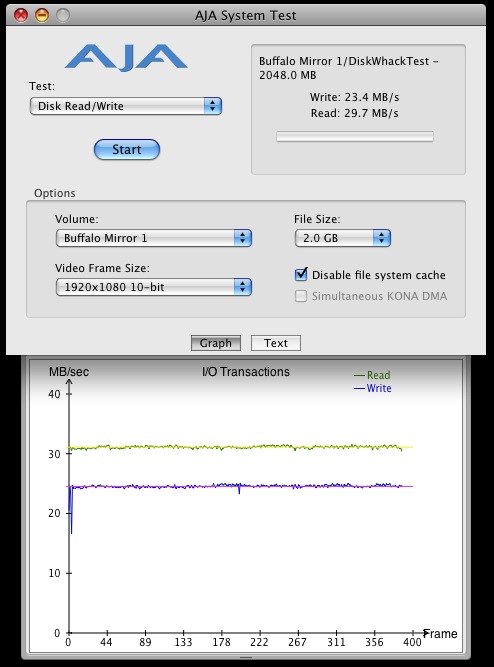Click the drawer resize grip at bottom

point(246,657)
